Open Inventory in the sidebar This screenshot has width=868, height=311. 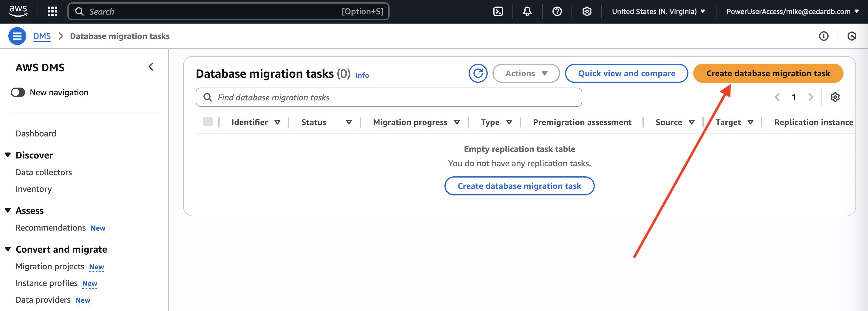click(x=34, y=189)
